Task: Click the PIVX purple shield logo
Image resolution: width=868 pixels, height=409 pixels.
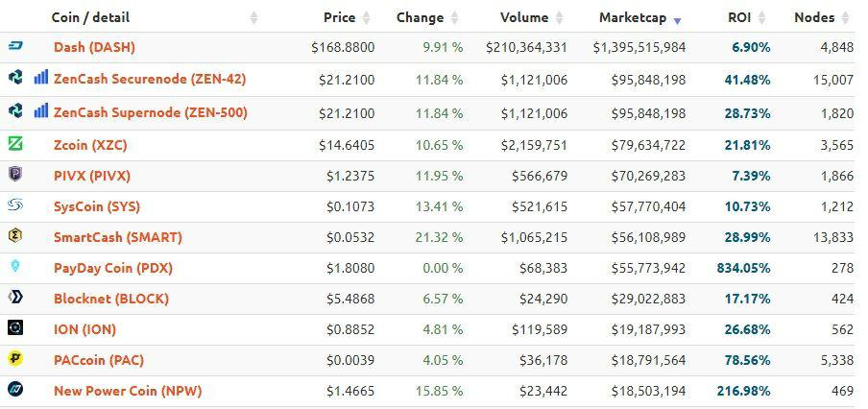Action: coord(15,175)
